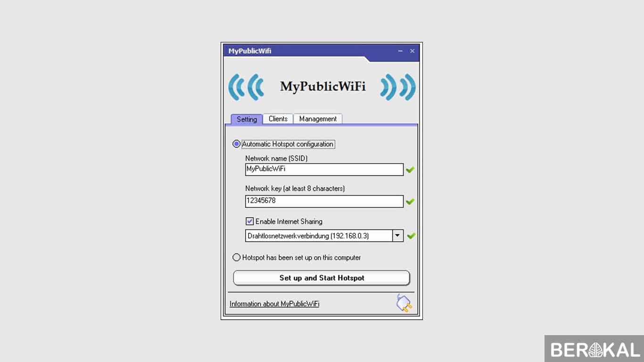Select 'Hotspot has been set up' radio option
Screen dimensions: 644x362
click(x=237, y=258)
